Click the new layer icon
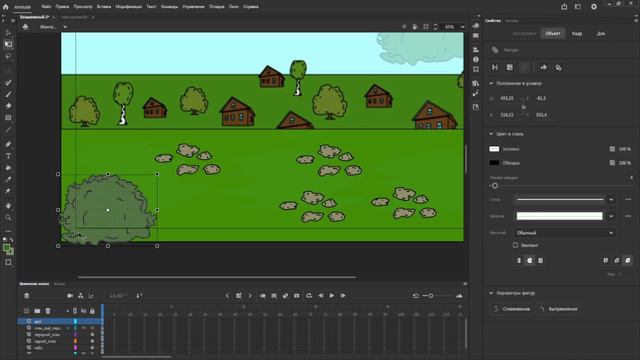 [x=27, y=311]
